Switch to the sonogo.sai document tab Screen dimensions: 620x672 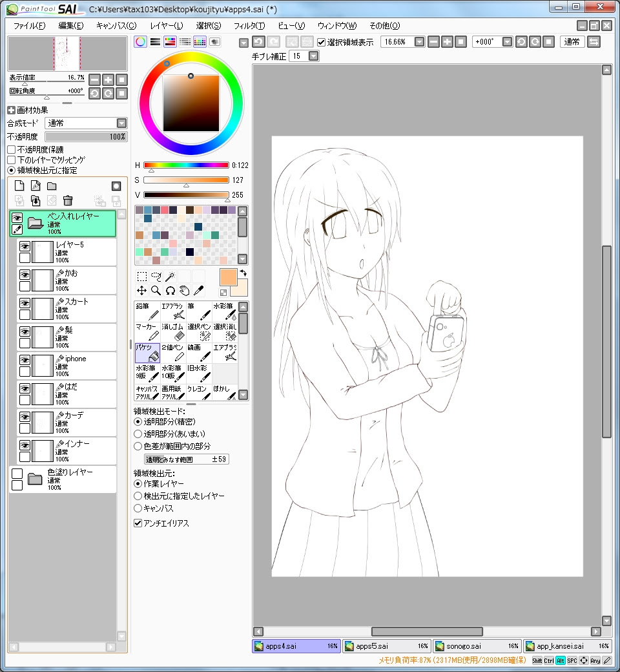(x=477, y=646)
